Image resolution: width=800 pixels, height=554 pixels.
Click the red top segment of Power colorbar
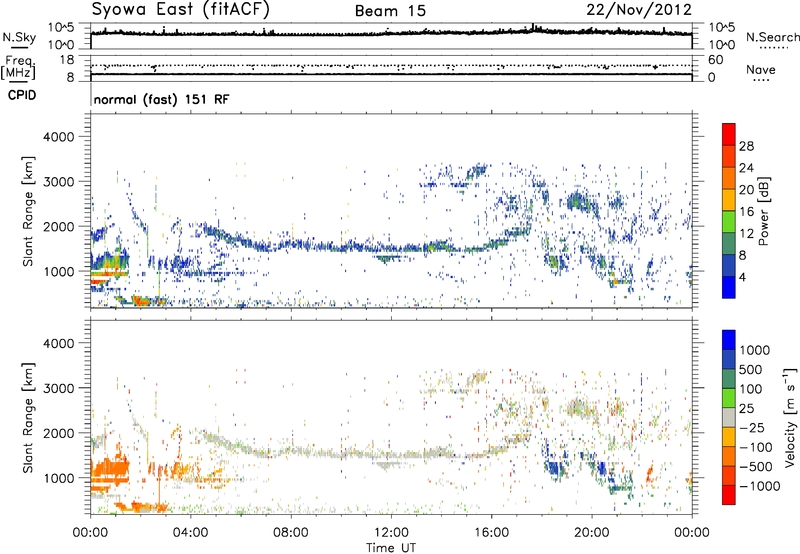click(x=729, y=134)
